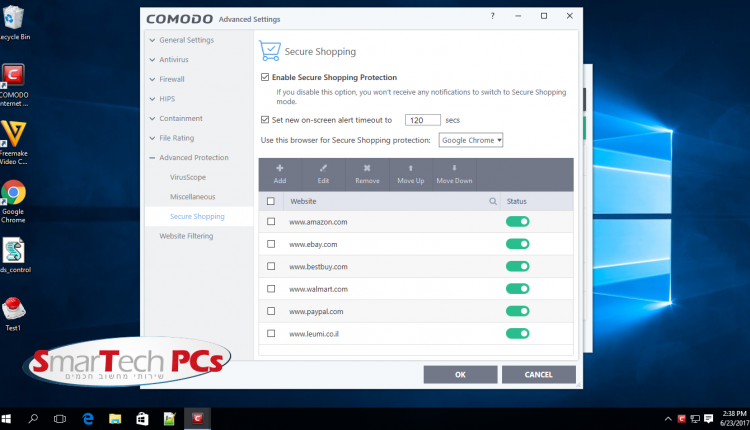Click the search magnifier in Website column
Image resolution: width=750 pixels, height=430 pixels.
493,201
